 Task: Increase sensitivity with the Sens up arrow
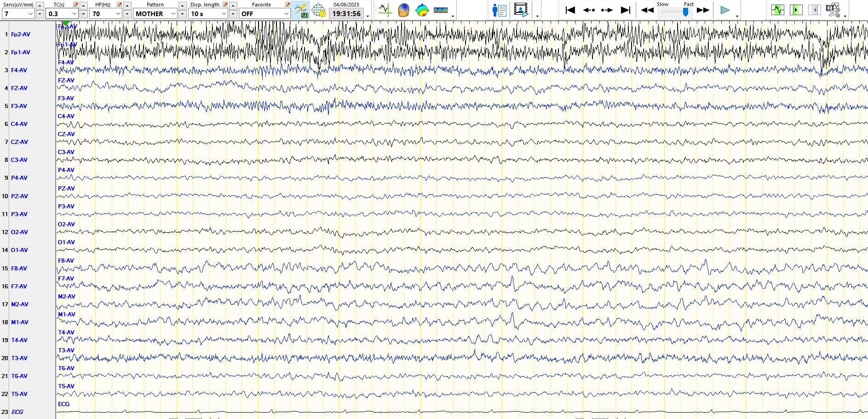tap(40, 6)
